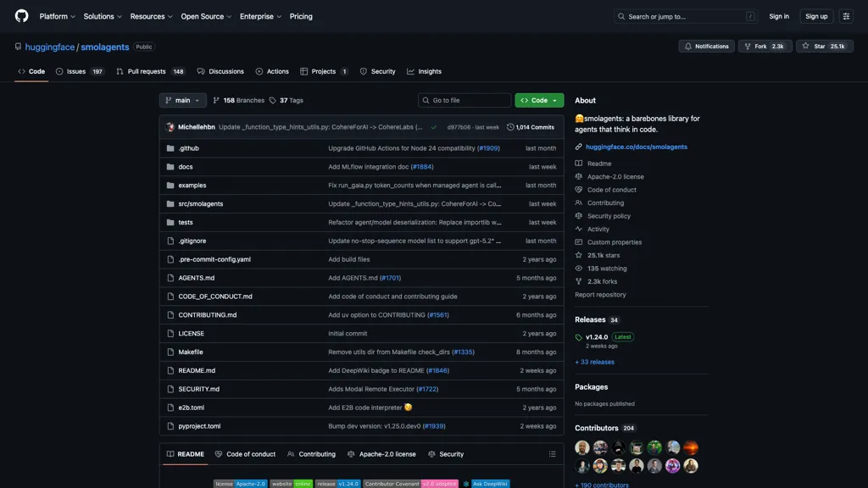Click the 37 Tags icon link

pyautogui.click(x=287, y=101)
